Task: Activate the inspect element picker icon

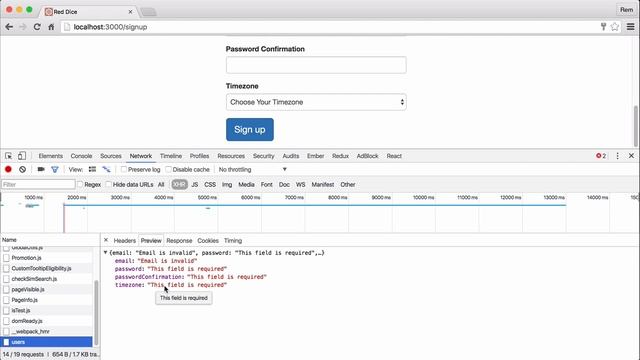Action: pyautogui.click(x=9, y=156)
